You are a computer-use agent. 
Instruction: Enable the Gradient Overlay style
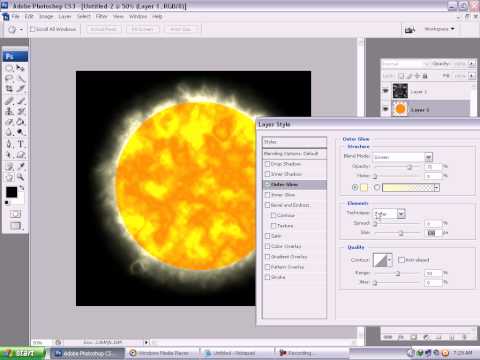(x=267, y=257)
